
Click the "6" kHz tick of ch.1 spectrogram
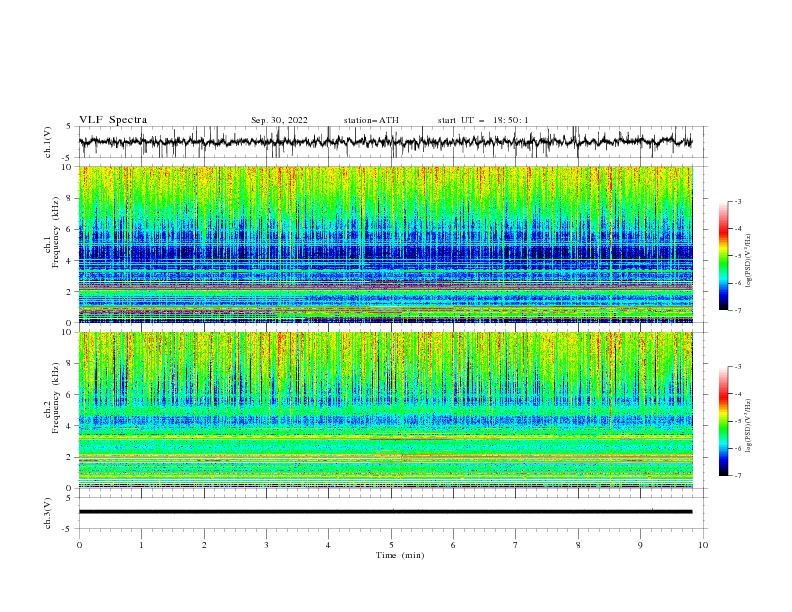(69, 229)
